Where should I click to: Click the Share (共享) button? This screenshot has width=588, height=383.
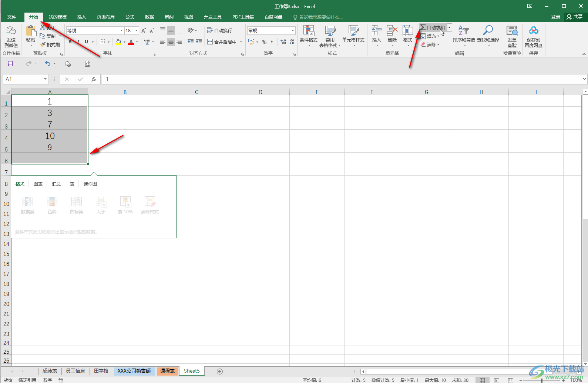pyautogui.click(x=575, y=17)
